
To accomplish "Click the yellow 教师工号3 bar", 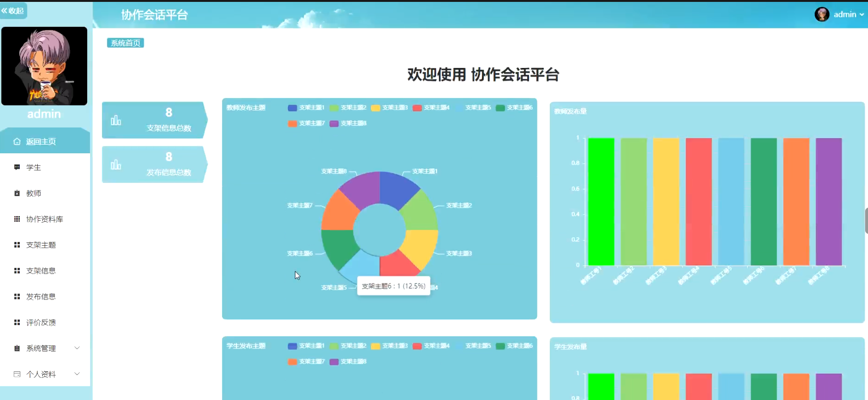I will tap(666, 202).
